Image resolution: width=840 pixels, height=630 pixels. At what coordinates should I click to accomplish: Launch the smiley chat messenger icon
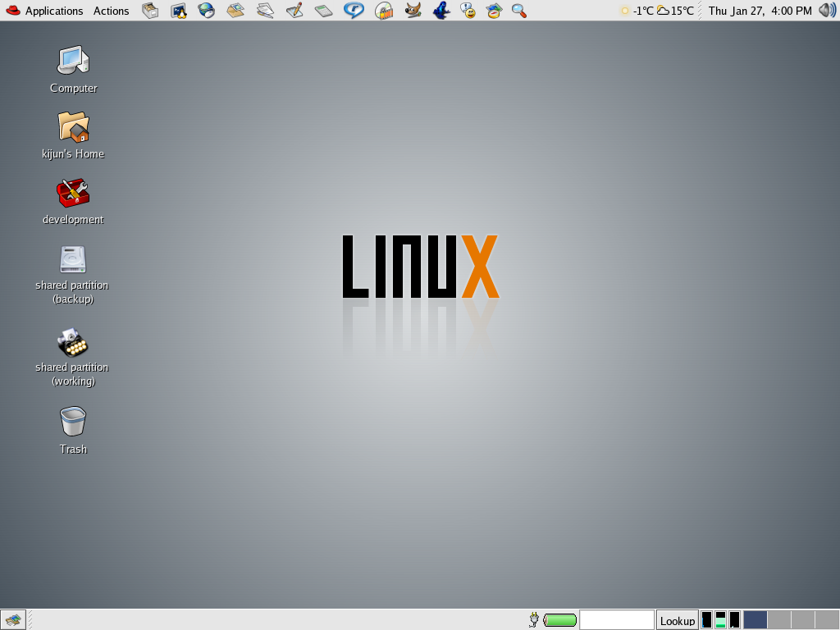tap(468, 10)
